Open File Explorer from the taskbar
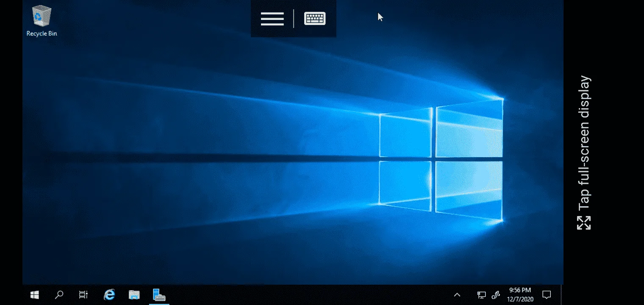Viewport: 644px width, 305px height. [x=134, y=295]
